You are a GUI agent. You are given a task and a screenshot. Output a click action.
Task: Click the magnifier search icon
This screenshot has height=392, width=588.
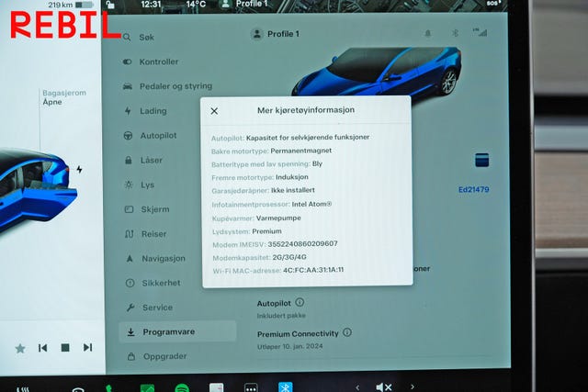click(127, 37)
